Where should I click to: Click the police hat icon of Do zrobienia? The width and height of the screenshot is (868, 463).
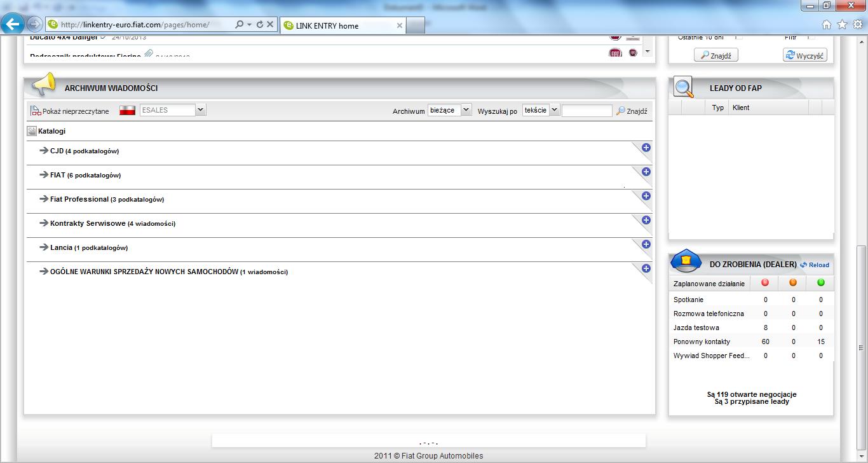click(x=685, y=261)
